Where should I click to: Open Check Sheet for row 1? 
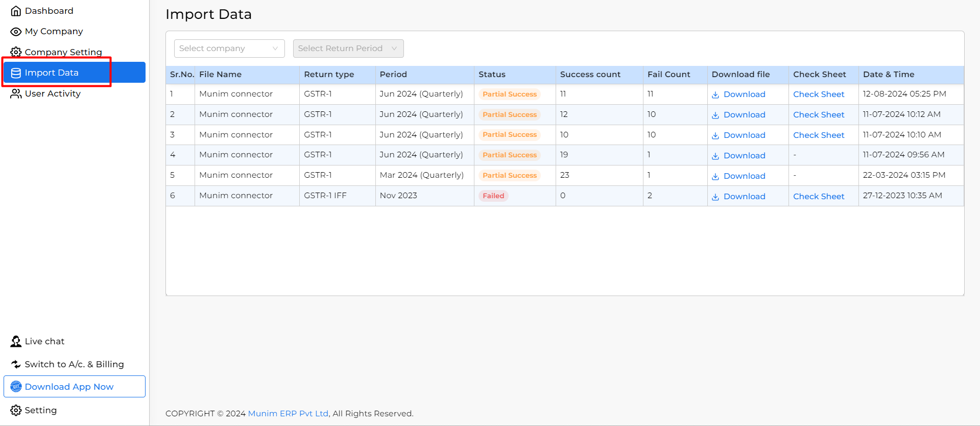pyautogui.click(x=819, y=94)
